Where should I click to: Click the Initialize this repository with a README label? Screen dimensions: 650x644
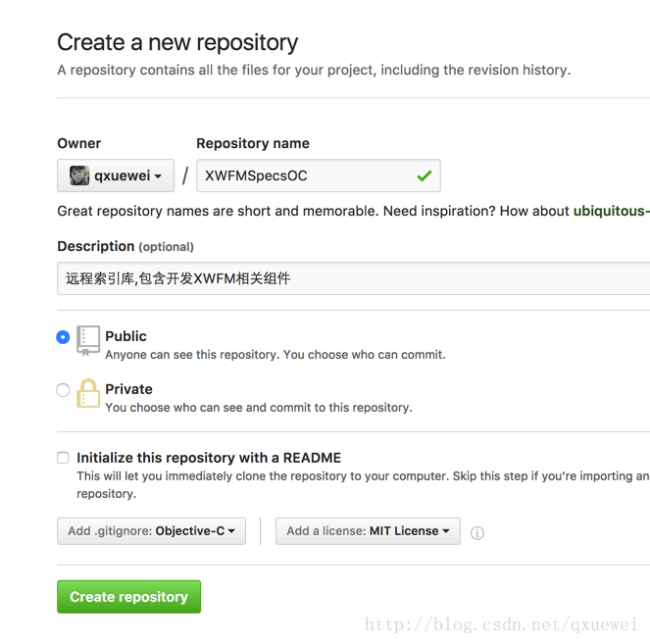click(209, 458)
